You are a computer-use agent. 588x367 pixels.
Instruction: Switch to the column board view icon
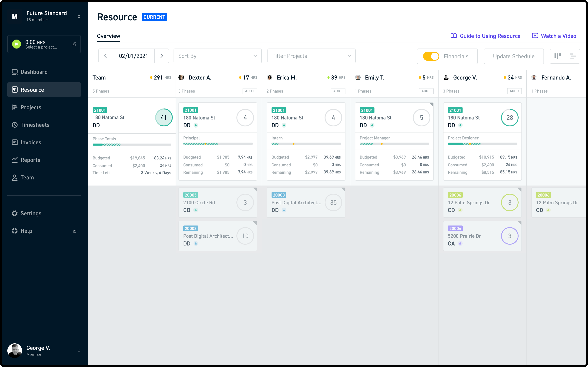(557, 56)
